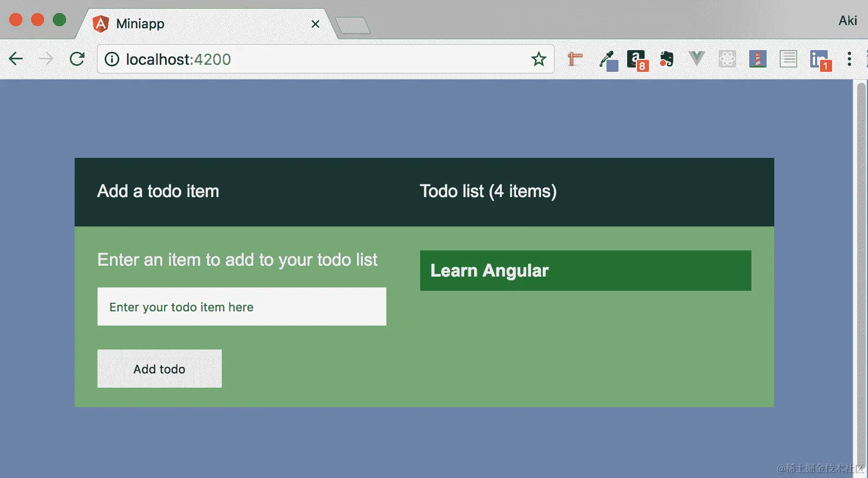Click the 'Add a todo item' heading

tap(158, 191)
